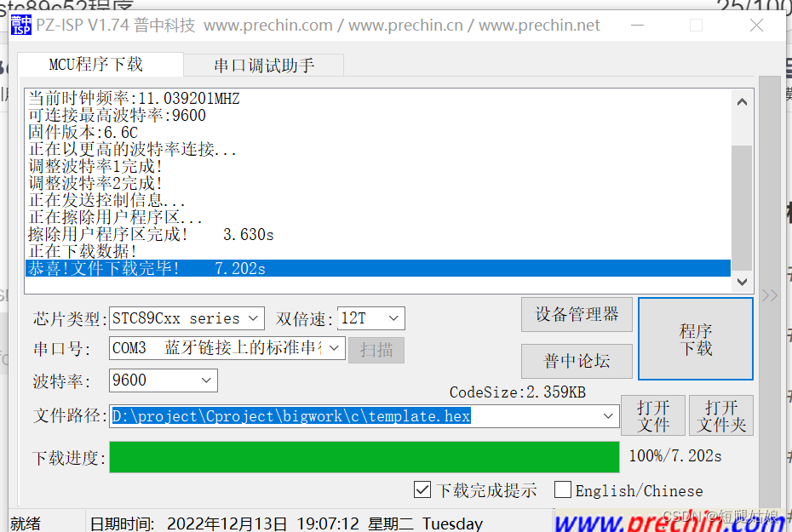Open the 芯片类型 chip type dropdown

(252, 317)
